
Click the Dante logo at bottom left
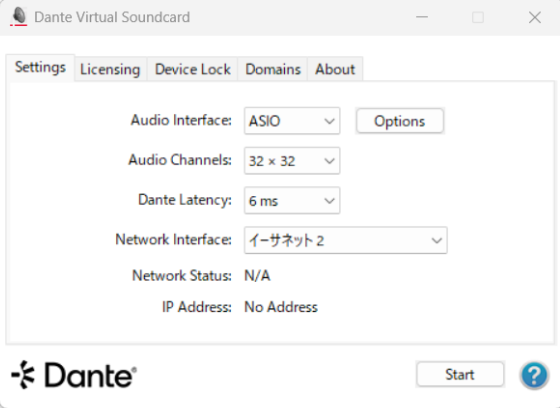pyautogui.click(x=74, y=375)
